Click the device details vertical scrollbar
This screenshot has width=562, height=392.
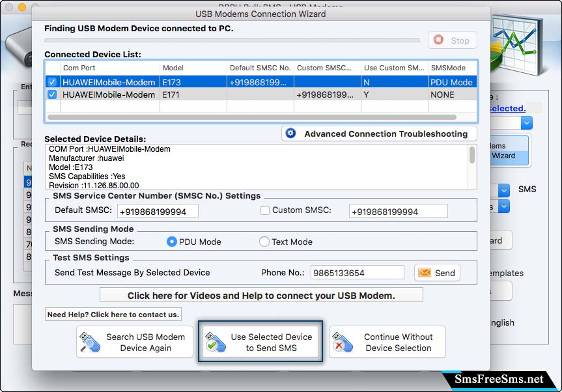pos(472,155)
